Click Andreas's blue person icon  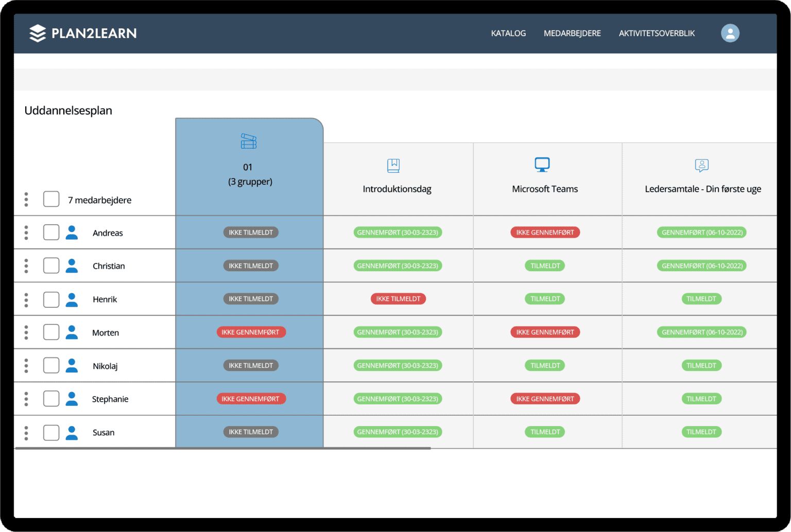[72, 233]
